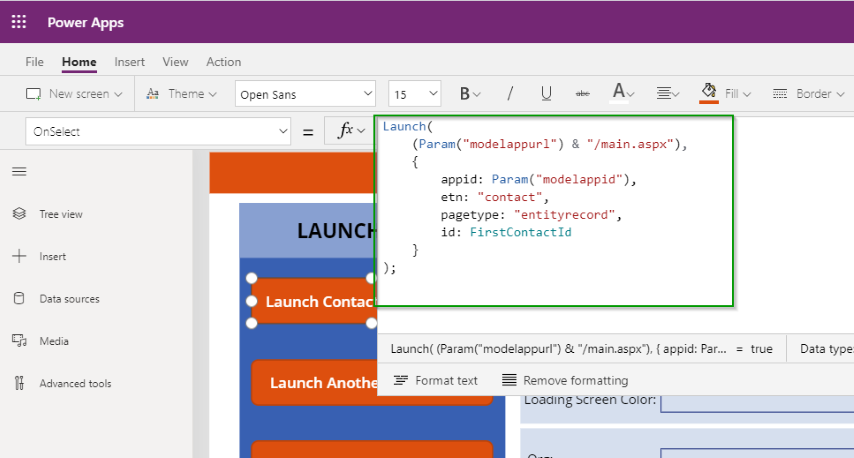Open Data sources pane
The height and width of the screenshot is (458, 854).
(56, 298)
